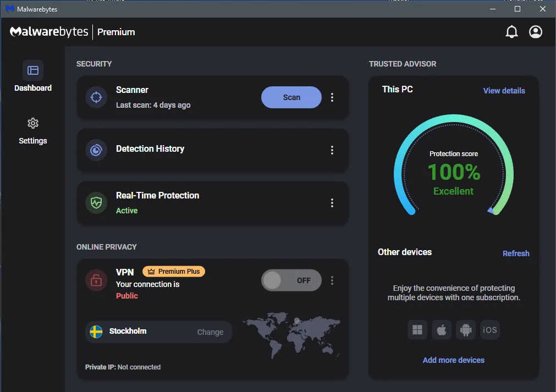The width and height of the screenshot is (556, 392).
Task: Open Real-Time Protection more options menu
Action: (332, 203)
